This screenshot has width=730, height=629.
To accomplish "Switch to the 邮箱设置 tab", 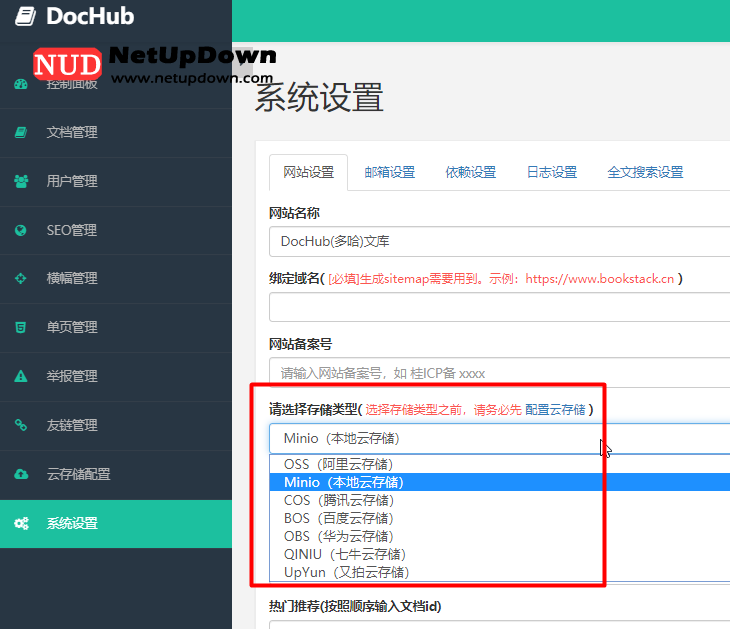I will pyautogui.click(x=390, y=172).
